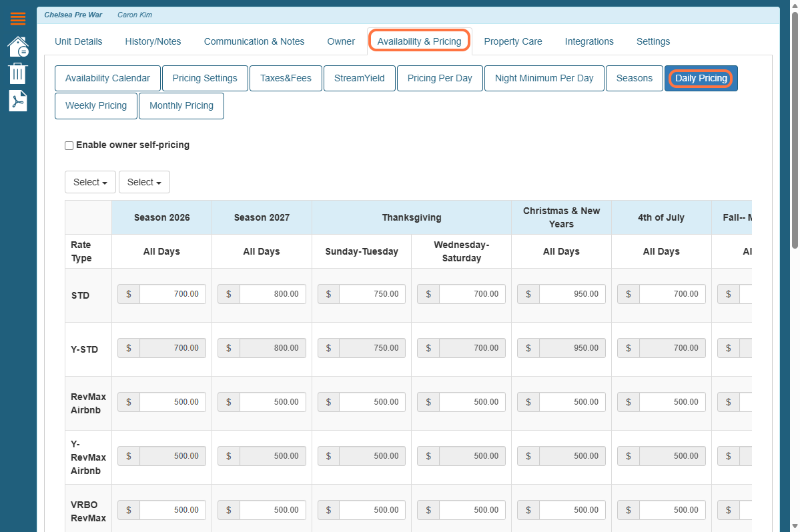
Task: Edit VRBO RevMax Season 2026 rate
Action: pyautogui.click(x=172, y=510)
